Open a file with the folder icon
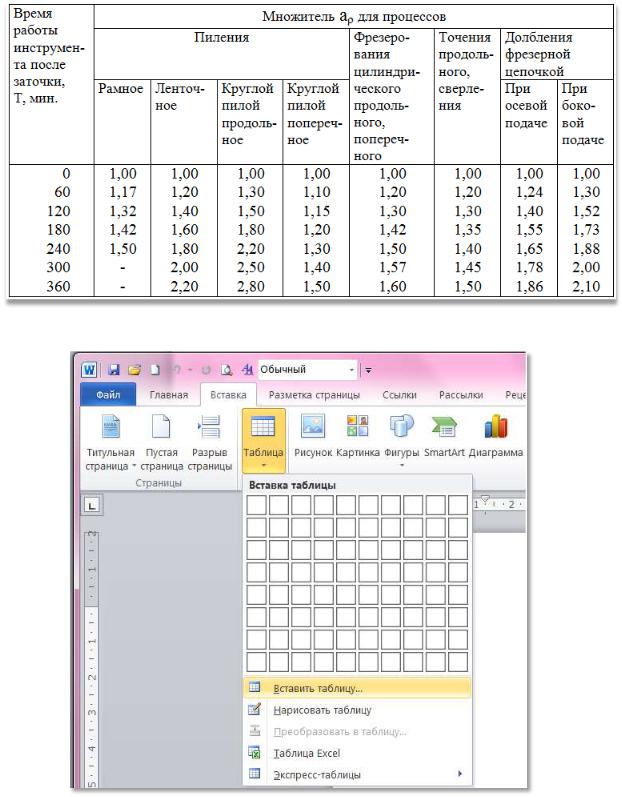 coord(135,370)
